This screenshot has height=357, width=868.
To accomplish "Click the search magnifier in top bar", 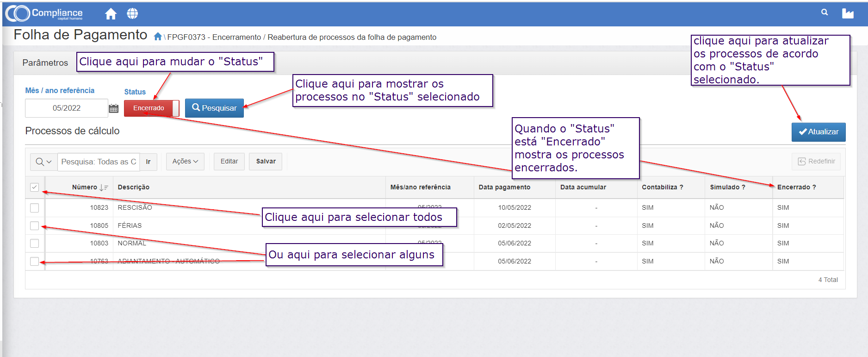I will pos(825,13).
